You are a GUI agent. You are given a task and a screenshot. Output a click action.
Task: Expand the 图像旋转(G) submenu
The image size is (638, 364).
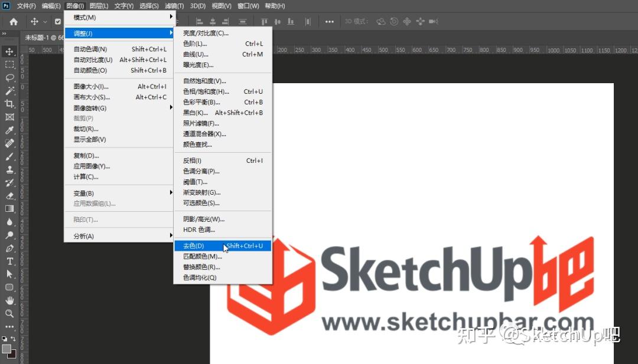[171, 107]
